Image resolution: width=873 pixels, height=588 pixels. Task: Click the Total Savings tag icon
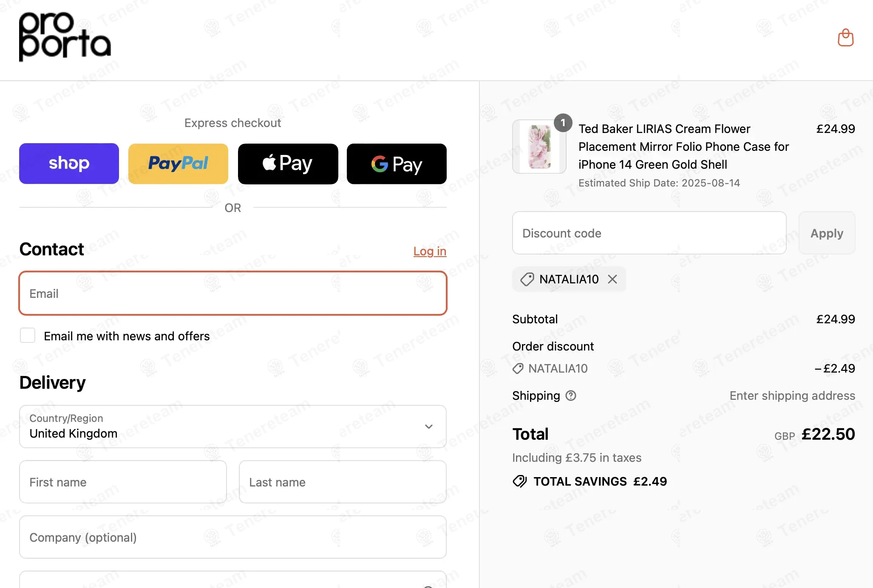(519, 481)
